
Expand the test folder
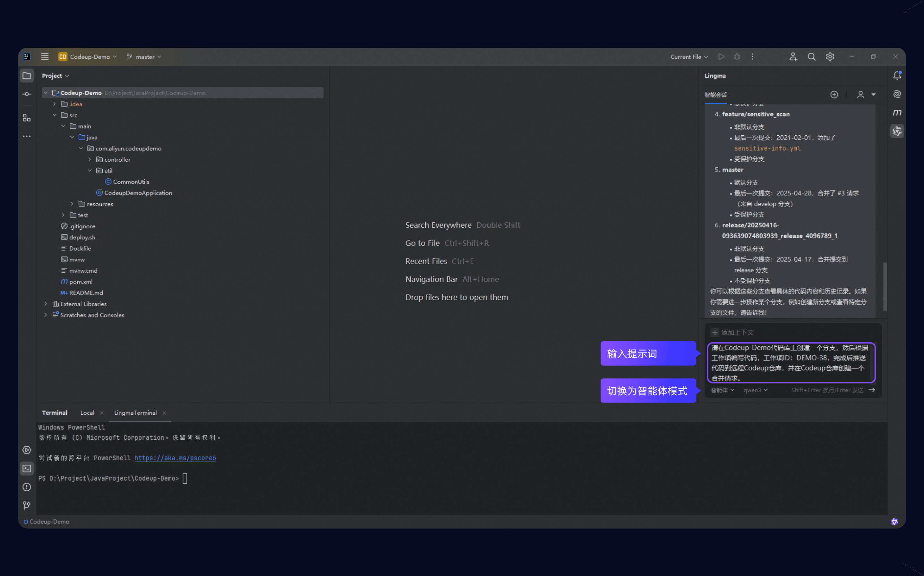tap(63, 215)
